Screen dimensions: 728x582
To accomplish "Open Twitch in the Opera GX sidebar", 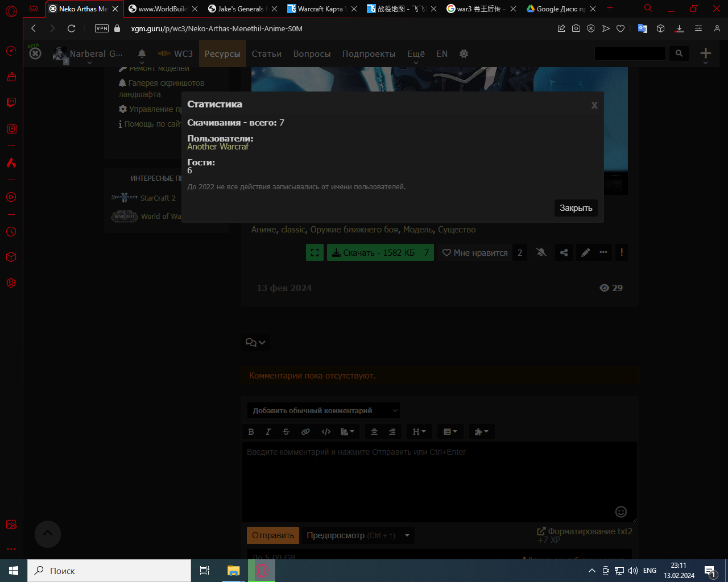I will click(11, 102).
